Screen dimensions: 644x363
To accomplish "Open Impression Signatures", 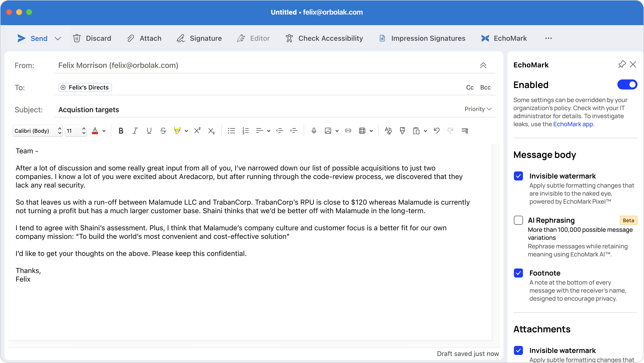I will click(422, 38).
